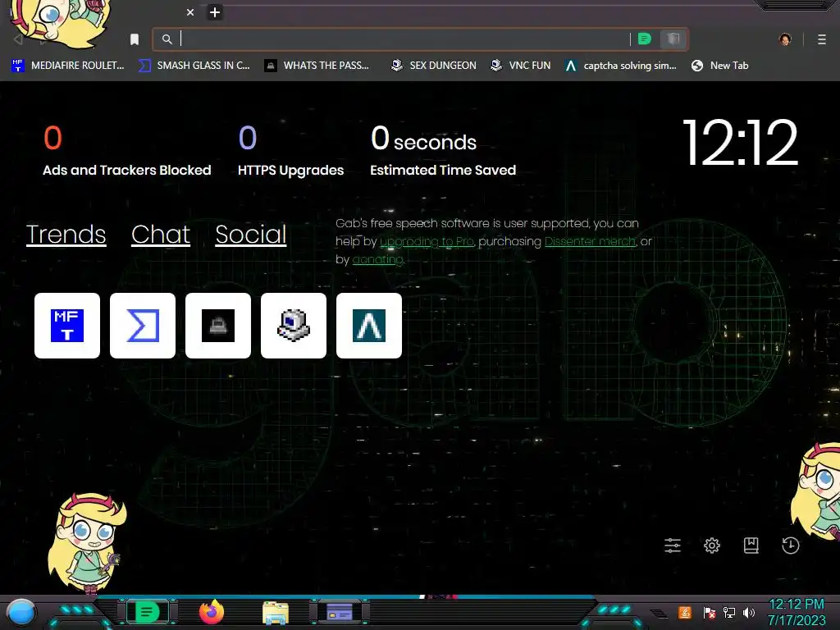Open MEDIAFIRE ROULET... bookmark
Image resolution: width=840 pixels, height=630 pixels.
click(67, 66)
